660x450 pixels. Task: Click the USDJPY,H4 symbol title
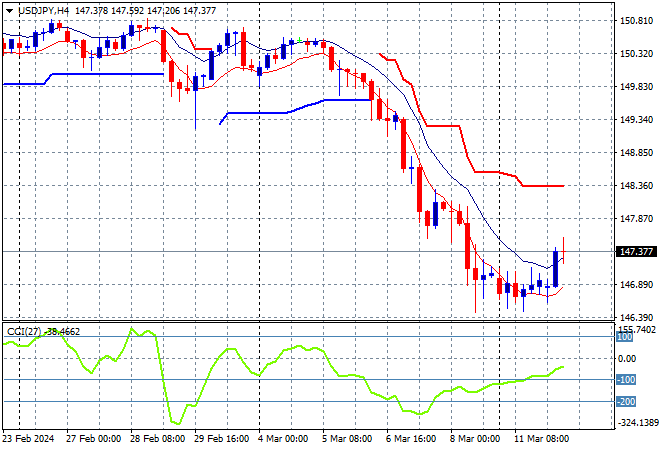click(x=42, y=9)
